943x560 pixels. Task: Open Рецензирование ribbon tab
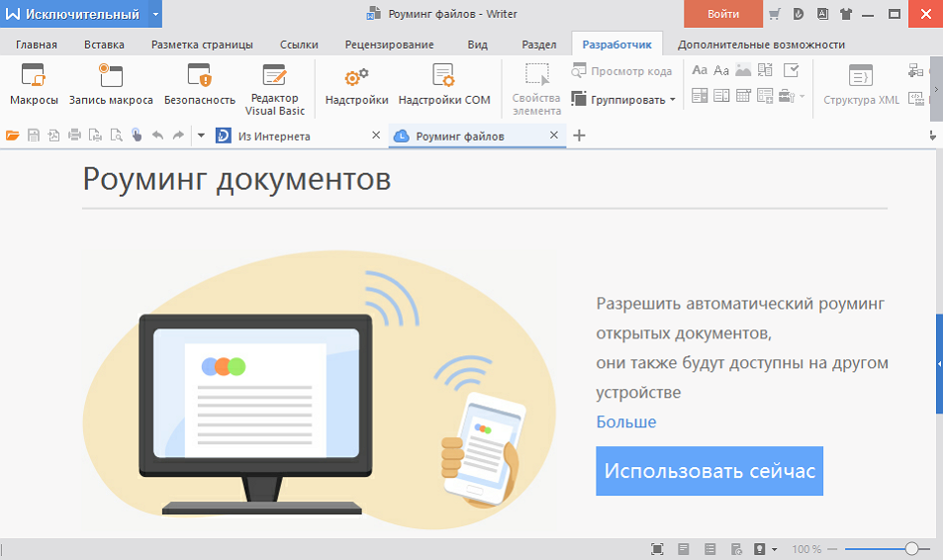point(389,45)
